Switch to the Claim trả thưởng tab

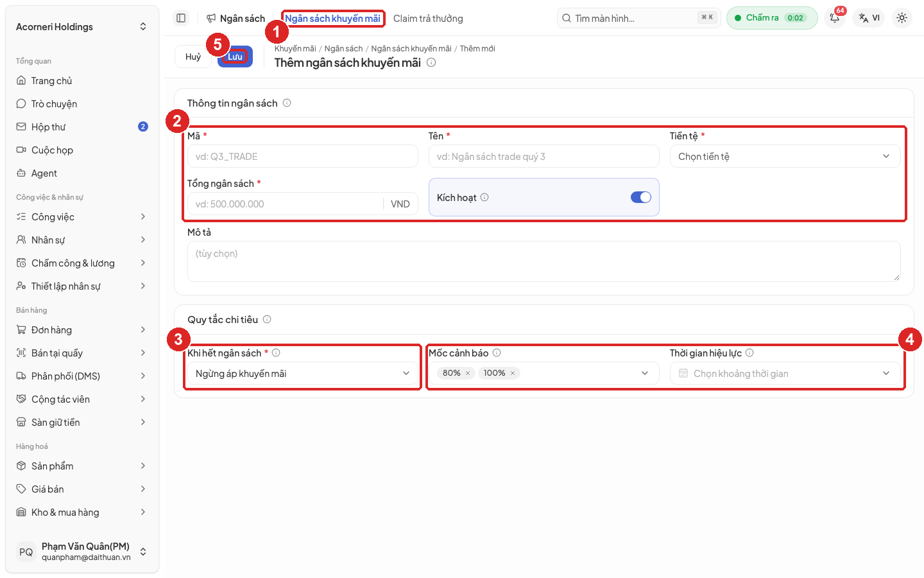(428, 19)
